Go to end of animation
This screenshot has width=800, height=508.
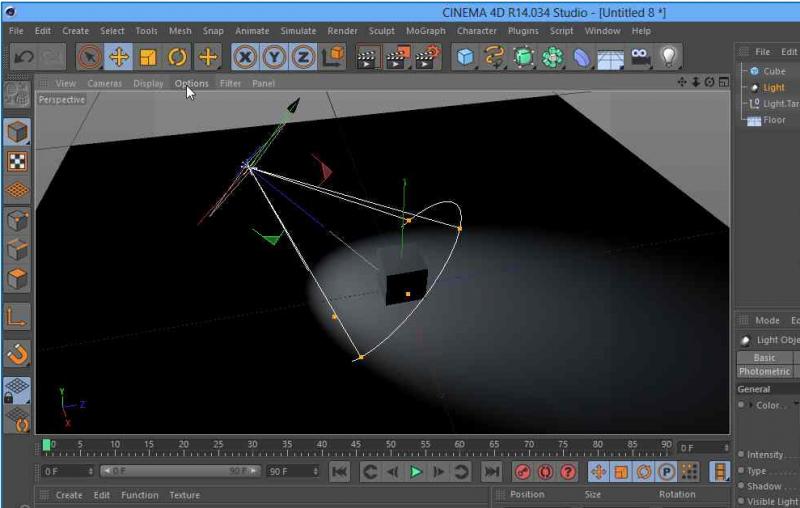(491, 472)
